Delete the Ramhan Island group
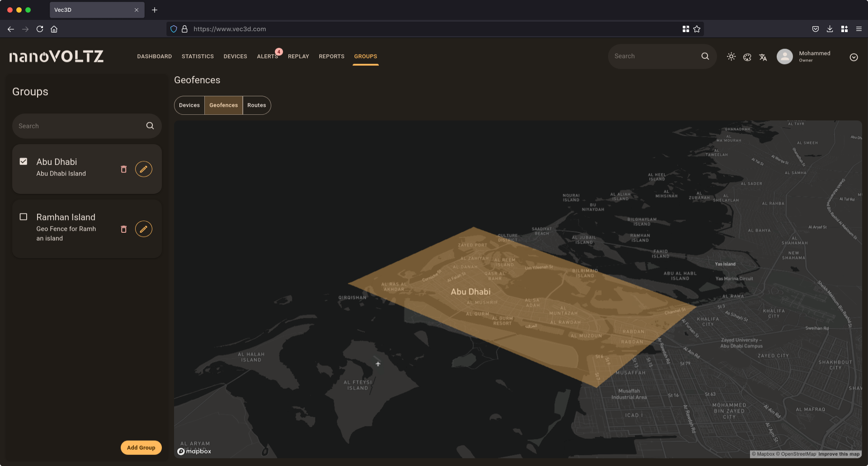Image resolution: width=868 pixels, height=466 pixels. [123, 229]
